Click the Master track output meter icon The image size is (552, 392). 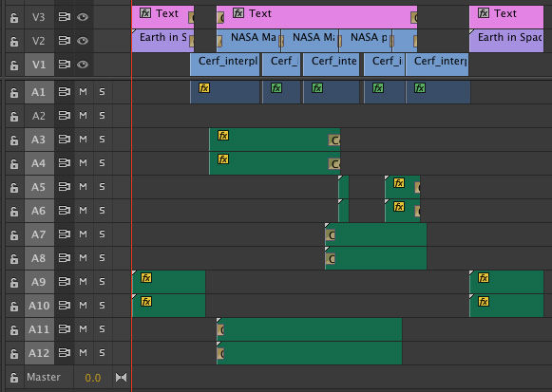pos(121,378)
